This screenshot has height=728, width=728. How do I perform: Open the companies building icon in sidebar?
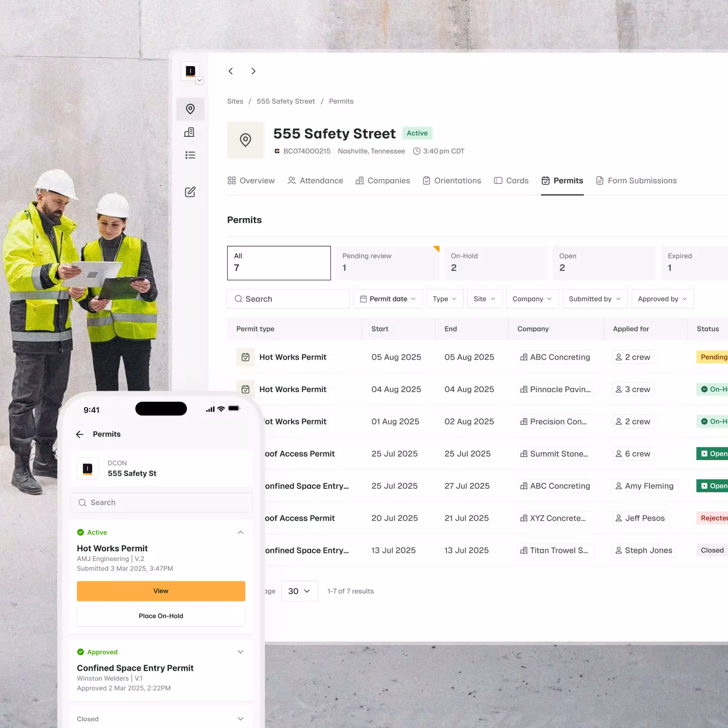point(190,132)
